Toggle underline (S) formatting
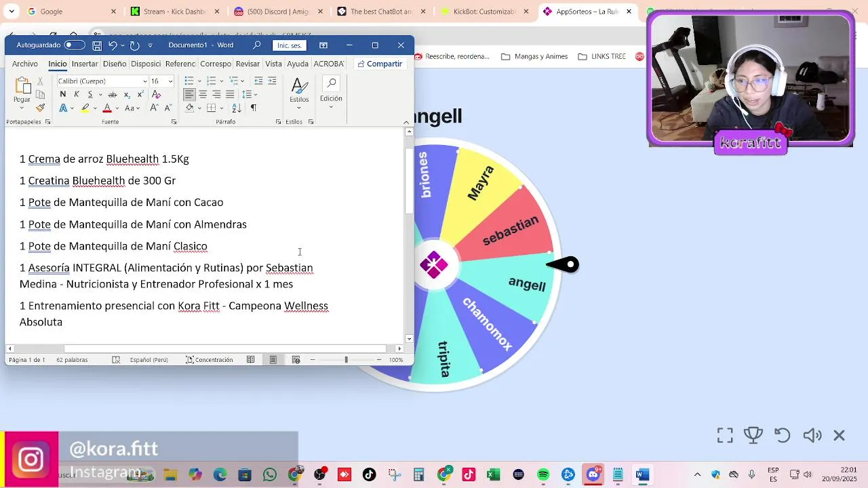 point(90,94)
